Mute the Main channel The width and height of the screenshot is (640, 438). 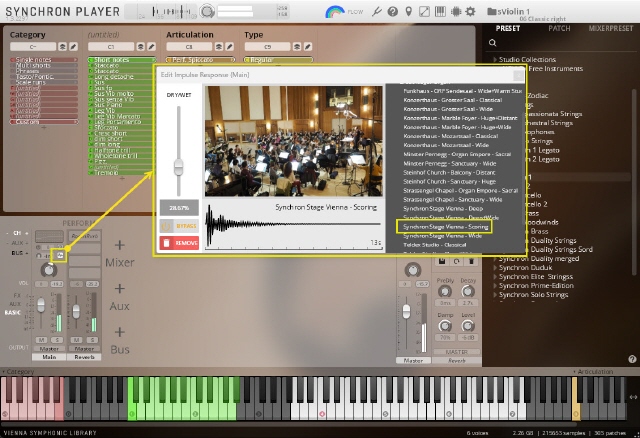coord(41,340)
